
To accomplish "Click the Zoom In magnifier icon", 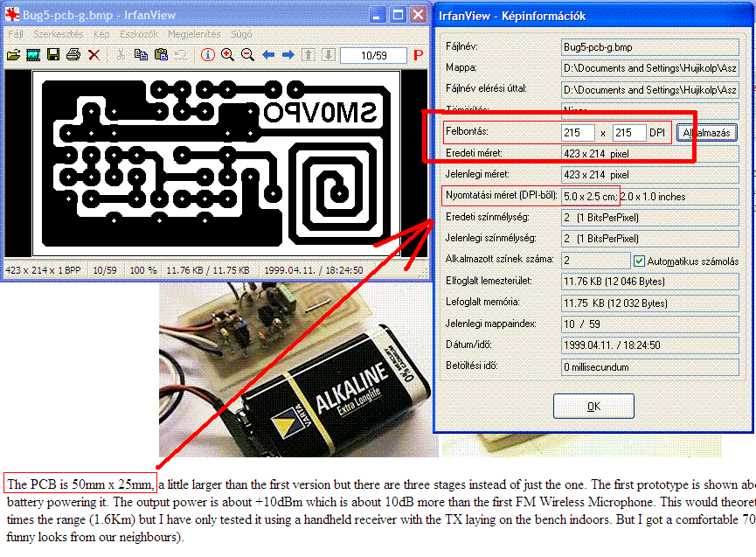I will point(227,54).
